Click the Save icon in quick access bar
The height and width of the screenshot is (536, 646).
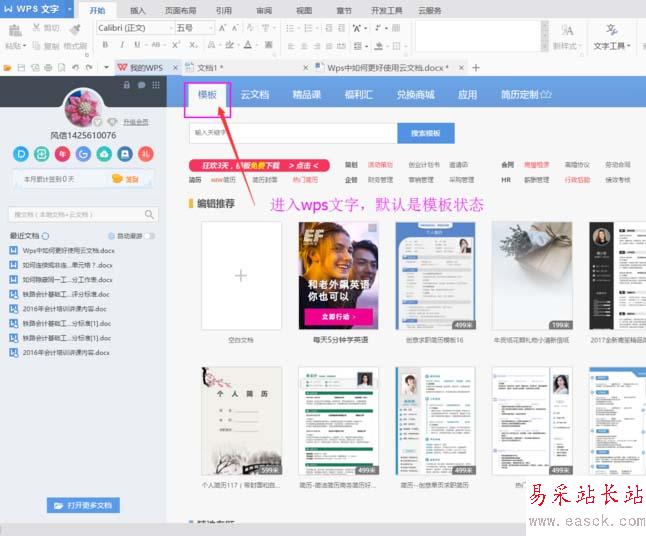click(21, 68)
